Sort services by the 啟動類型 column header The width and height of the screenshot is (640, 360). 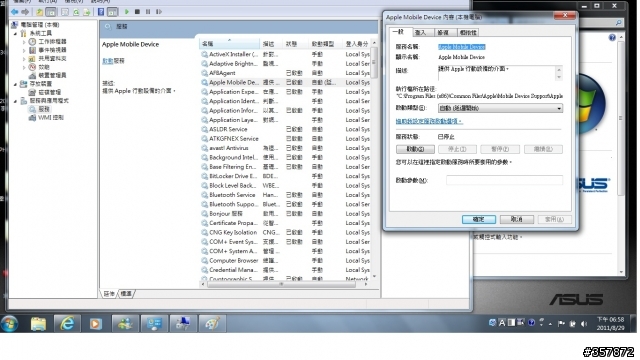coord(326,44)
